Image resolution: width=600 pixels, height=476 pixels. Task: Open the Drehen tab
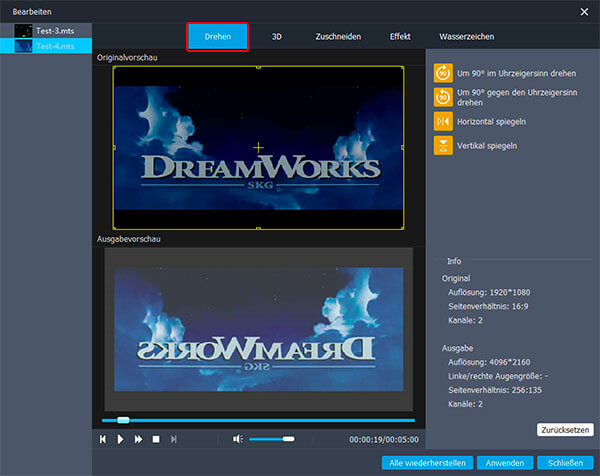pos(218,37)
